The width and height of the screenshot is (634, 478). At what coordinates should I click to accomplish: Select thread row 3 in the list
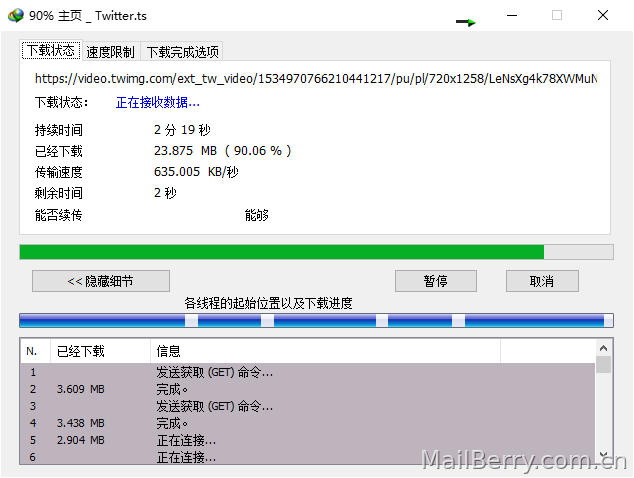tap(308, 406)
